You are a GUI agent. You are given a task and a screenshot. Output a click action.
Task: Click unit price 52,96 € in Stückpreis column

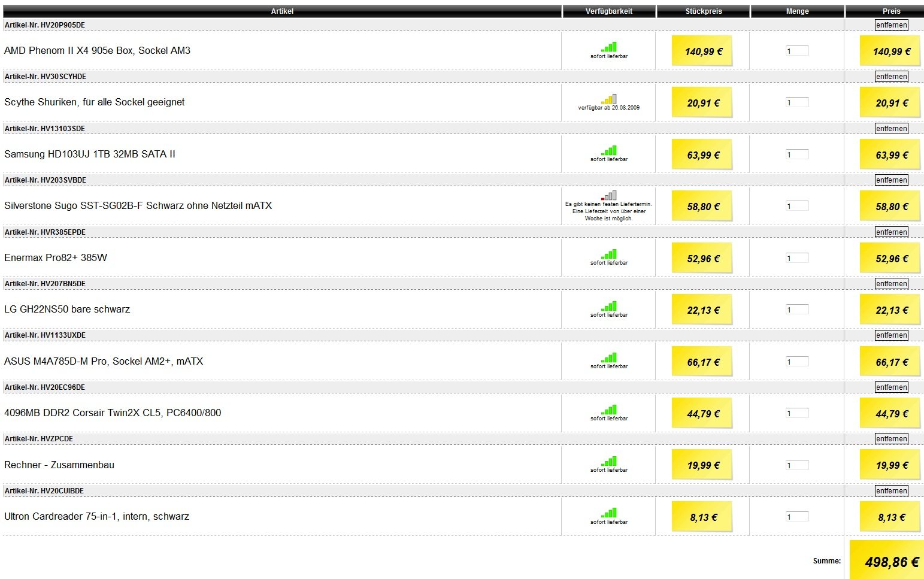tap(703, 259)
